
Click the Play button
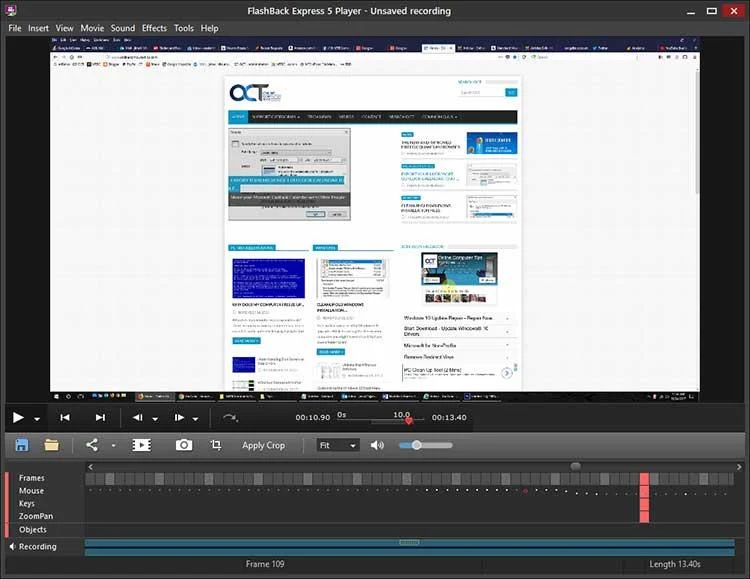(18, 417)
